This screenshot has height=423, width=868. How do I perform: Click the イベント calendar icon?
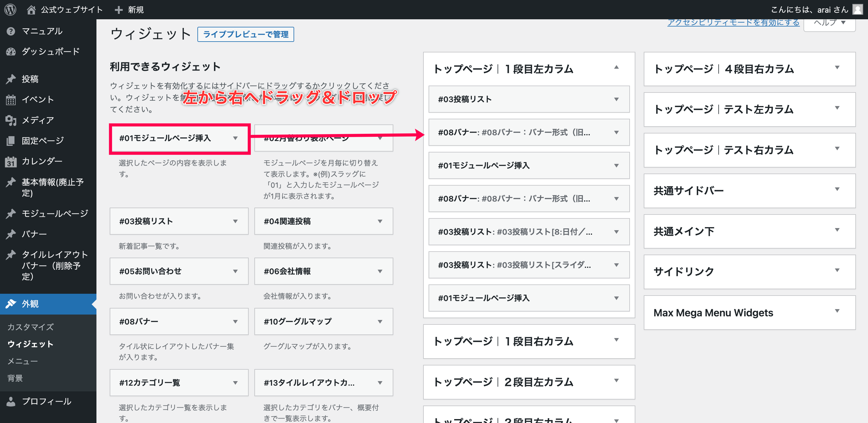click(x=11, y=100)
